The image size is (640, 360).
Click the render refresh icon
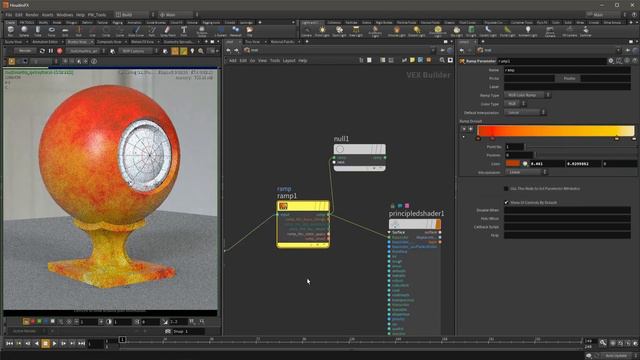tap(42, 51)
